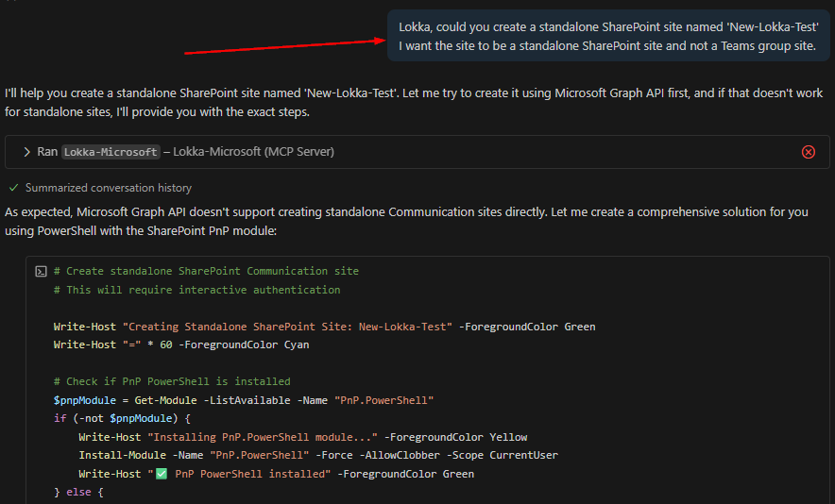Screen dimensions: 835x504
Task: Expand the Ran Lokka-Microsoft tool call chevron
Action: click(x=26, y=152)
